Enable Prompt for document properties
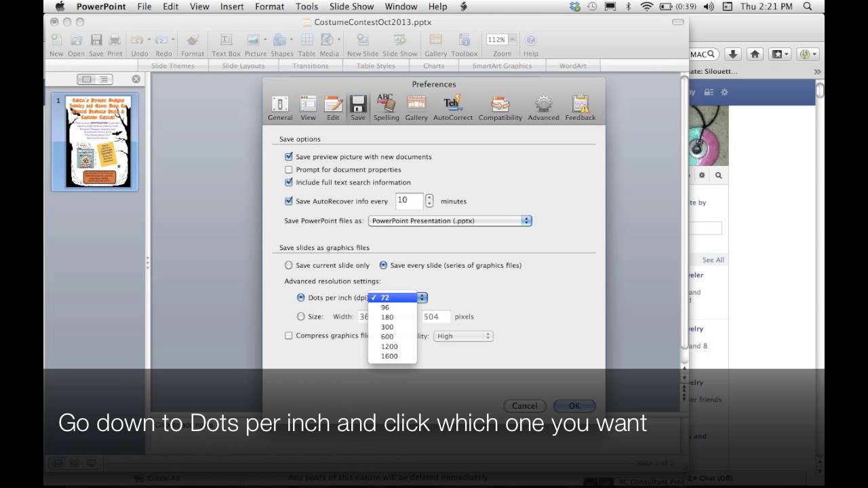 tap(289, 169)
